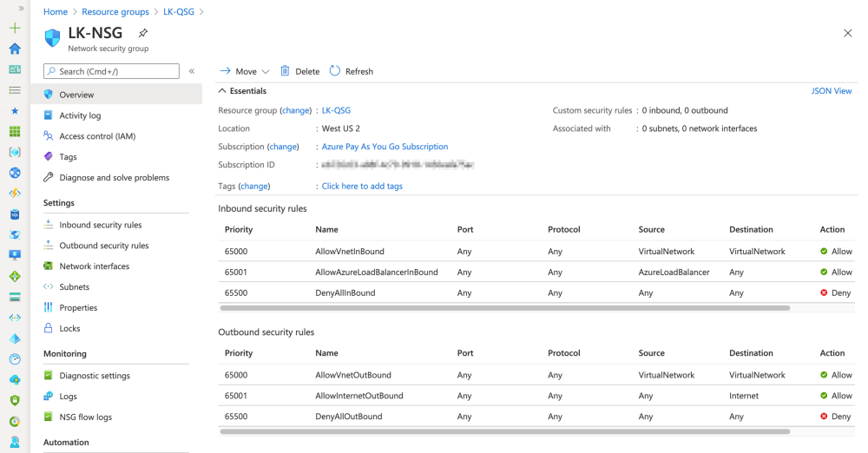The image size is (868, 453).
Task: Expand the left rail double chevron
Action: click(x=21, y=8)
